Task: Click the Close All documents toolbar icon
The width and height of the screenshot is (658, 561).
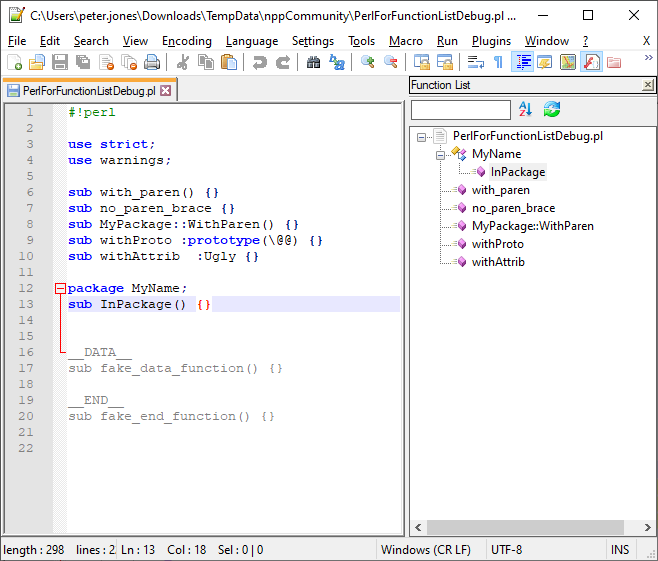Action: 129,63
